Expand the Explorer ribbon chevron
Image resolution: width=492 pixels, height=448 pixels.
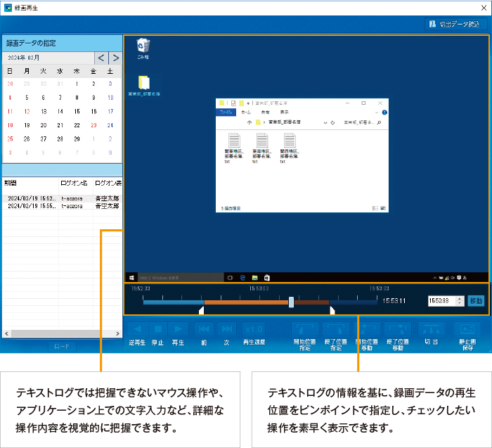point(377,113)
